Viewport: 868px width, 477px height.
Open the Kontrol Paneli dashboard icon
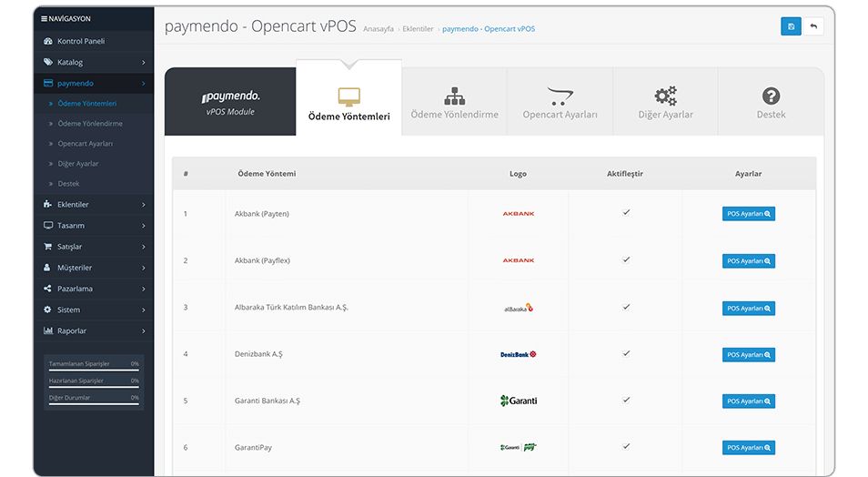[47, 41]
